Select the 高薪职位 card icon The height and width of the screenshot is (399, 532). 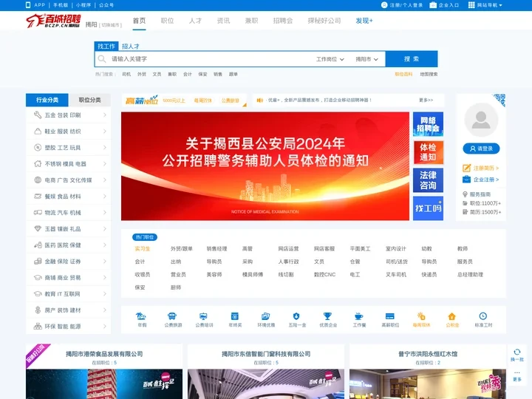[x=390, y=316]
